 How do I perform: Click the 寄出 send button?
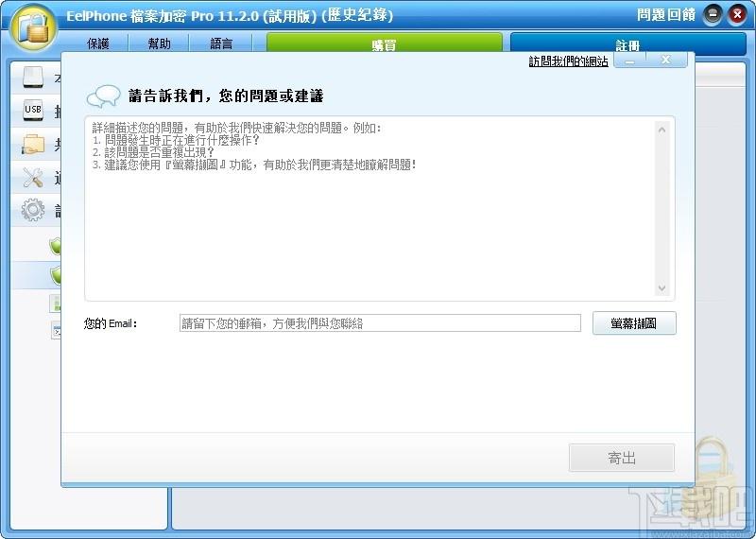[622, 458]
